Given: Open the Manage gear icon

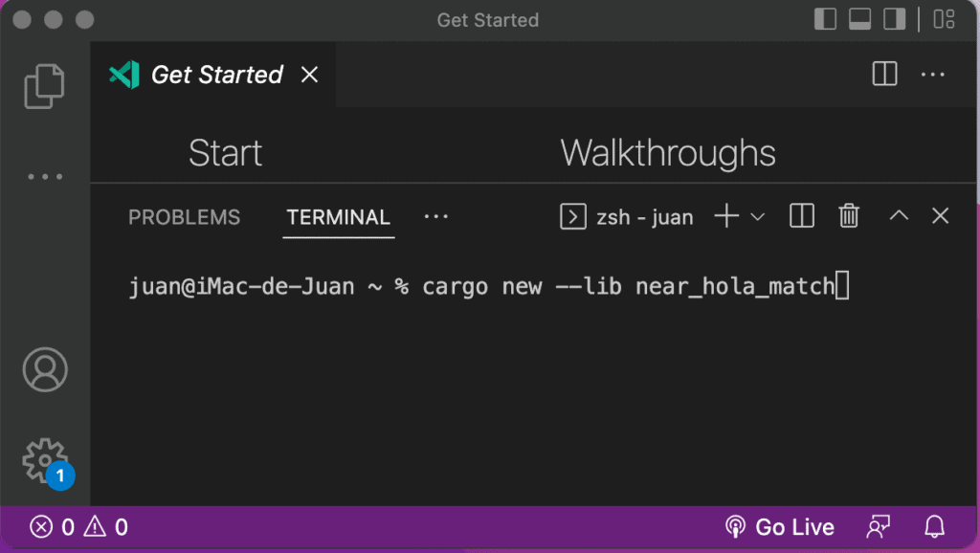Looking at the screenshot, I should 45,461.
